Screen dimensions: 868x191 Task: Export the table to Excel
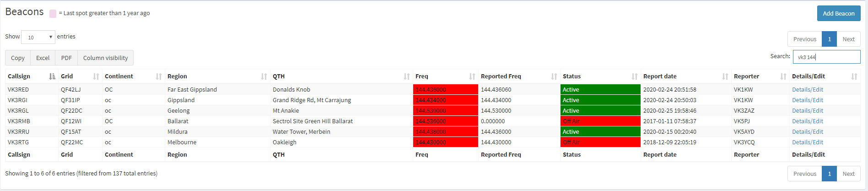43,58
